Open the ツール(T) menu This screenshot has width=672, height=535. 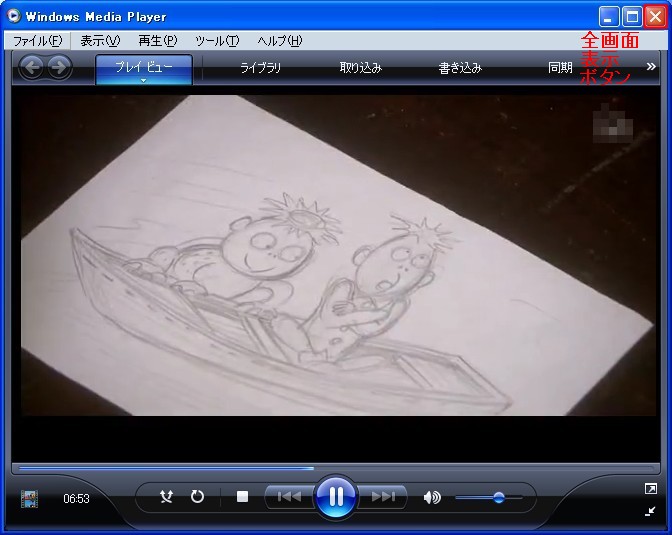217,41
